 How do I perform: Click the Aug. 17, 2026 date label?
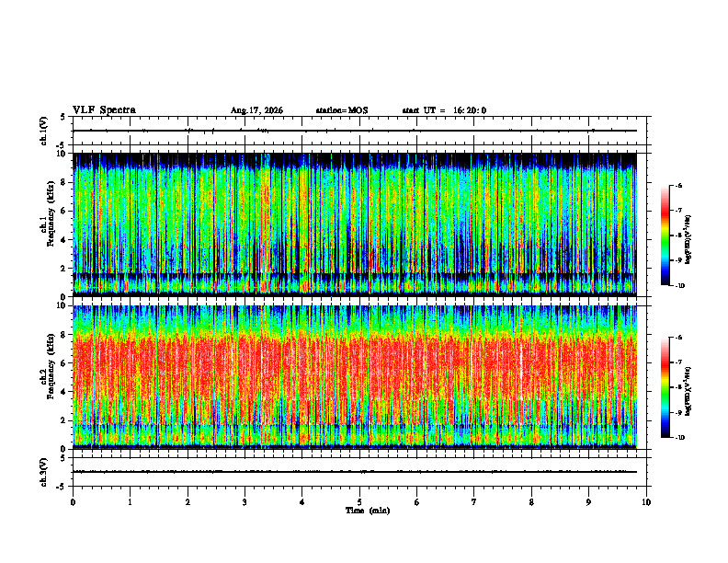point(256,110)
